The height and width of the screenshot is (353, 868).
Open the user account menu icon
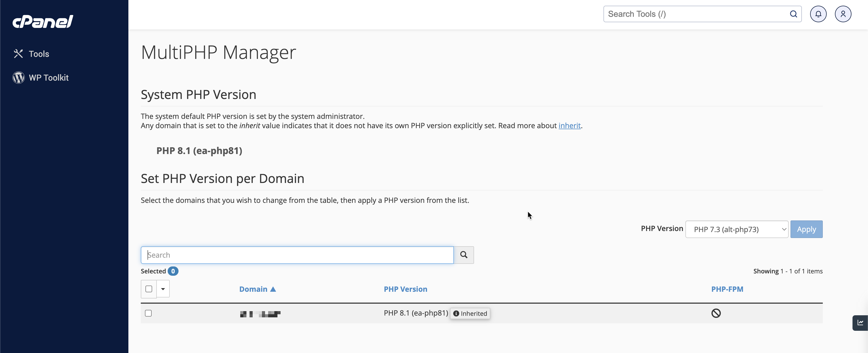(843, 14)
